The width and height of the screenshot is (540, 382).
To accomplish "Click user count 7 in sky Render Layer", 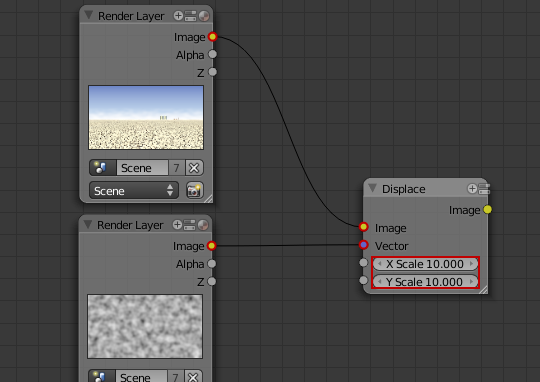I will pyautogui.click(x=176, y=168).
